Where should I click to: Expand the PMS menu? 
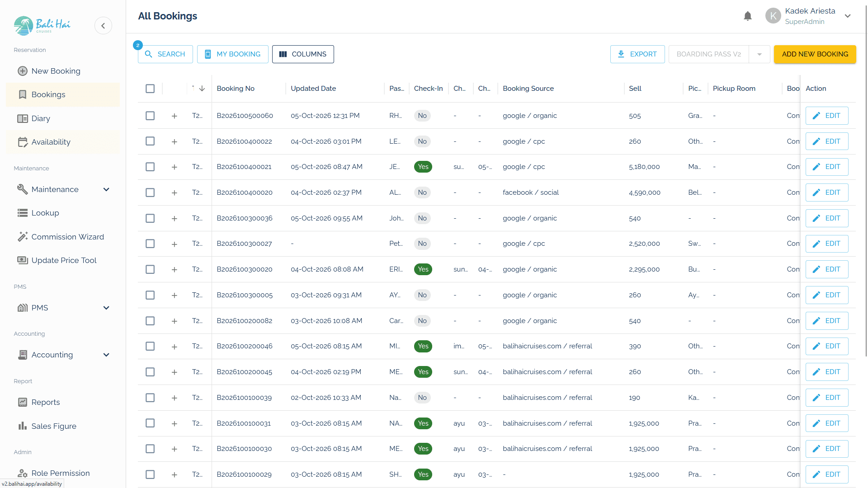[x=63, y=308]
